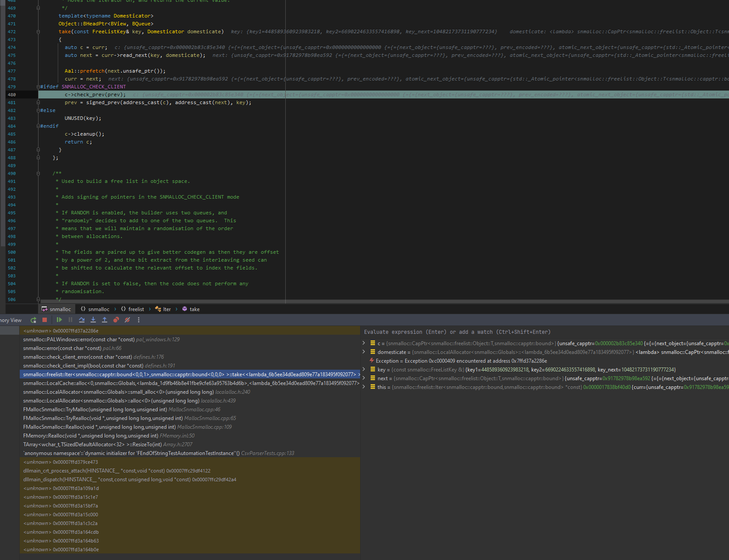Viewport: 729px width, 560px height.
Task: Select the snmalloc namespace breadcrumb
Action: coord(95,309)
